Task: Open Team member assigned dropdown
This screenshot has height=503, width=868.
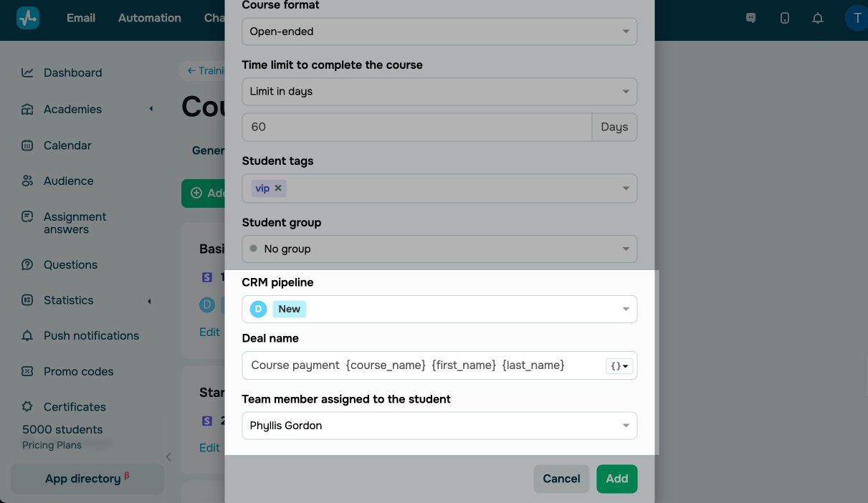Action: coord(625,426)
